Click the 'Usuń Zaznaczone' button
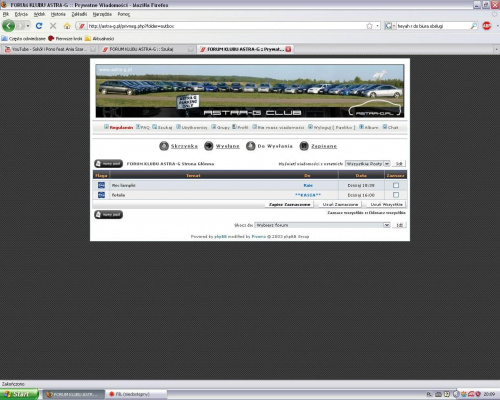The image size is (500, 400). coord(340,204)
